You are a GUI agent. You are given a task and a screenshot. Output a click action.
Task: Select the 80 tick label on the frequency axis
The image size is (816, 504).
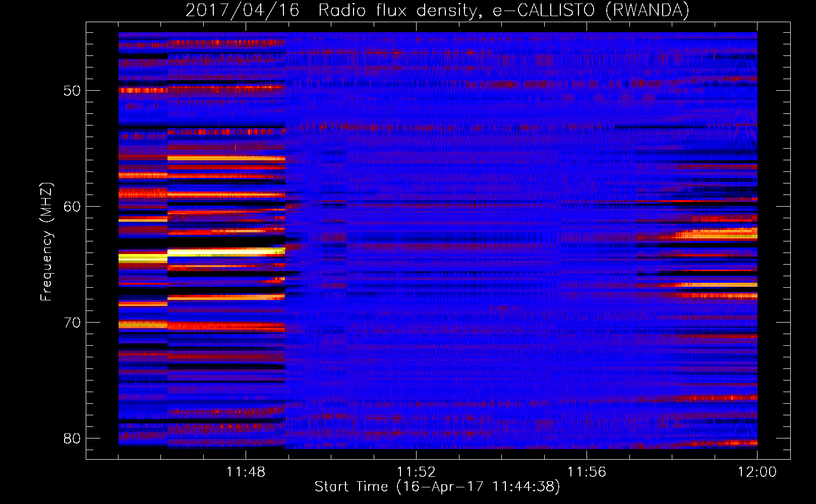point(72,438)
